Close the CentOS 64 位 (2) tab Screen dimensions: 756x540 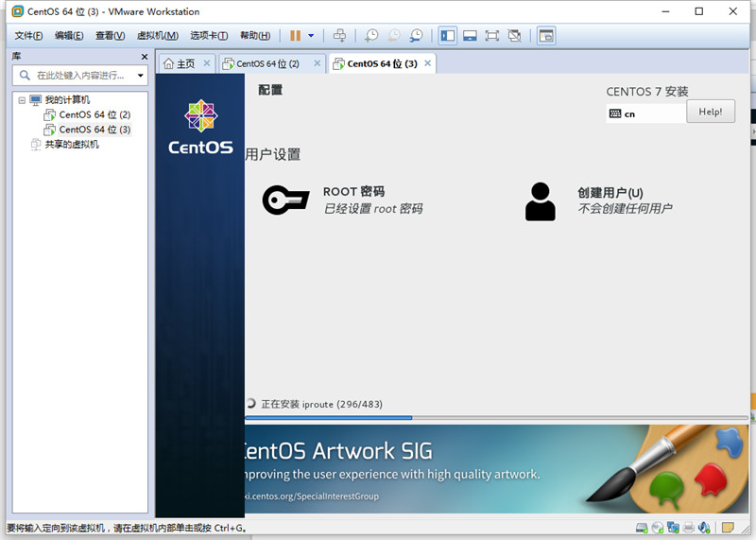(317, 63)
